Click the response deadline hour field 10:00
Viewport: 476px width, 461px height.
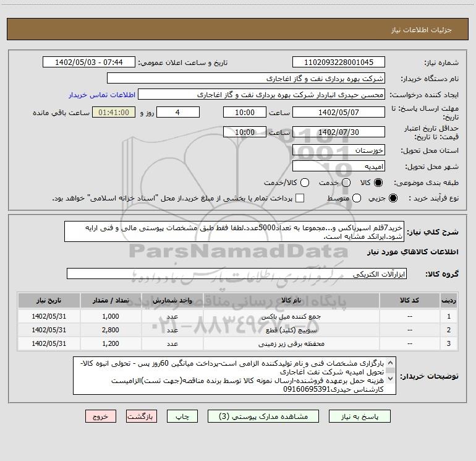(x=245, y=112)
